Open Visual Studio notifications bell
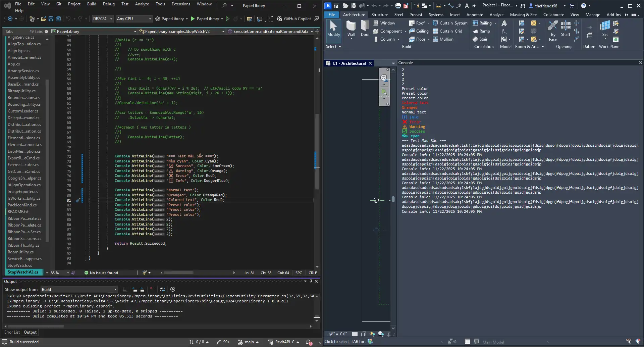Image resolution: width=644 pixels, height=347 pixels. 309,342
